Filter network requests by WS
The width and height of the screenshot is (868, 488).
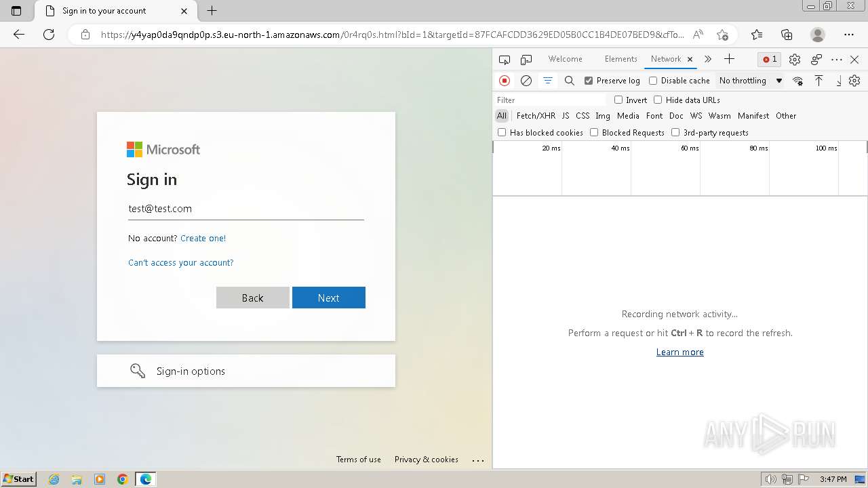click(x=696, y=116)
